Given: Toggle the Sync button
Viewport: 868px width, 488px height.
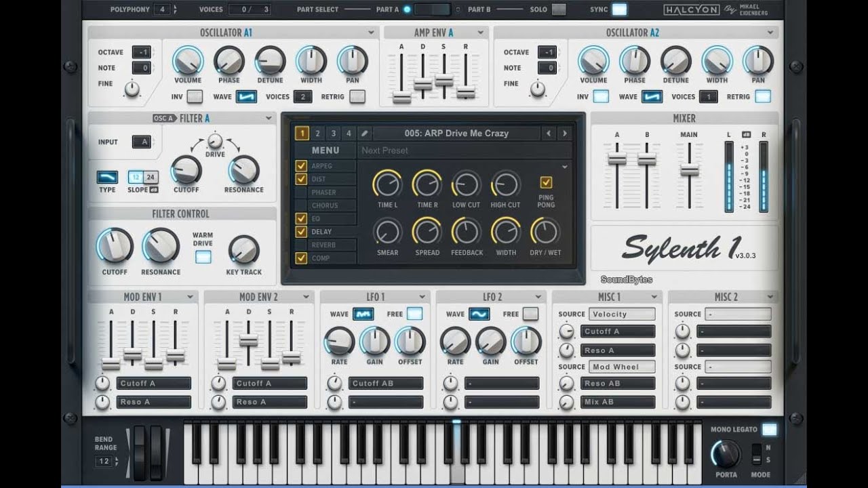Looking at the screenshot, I should click(x=619, y=9).
